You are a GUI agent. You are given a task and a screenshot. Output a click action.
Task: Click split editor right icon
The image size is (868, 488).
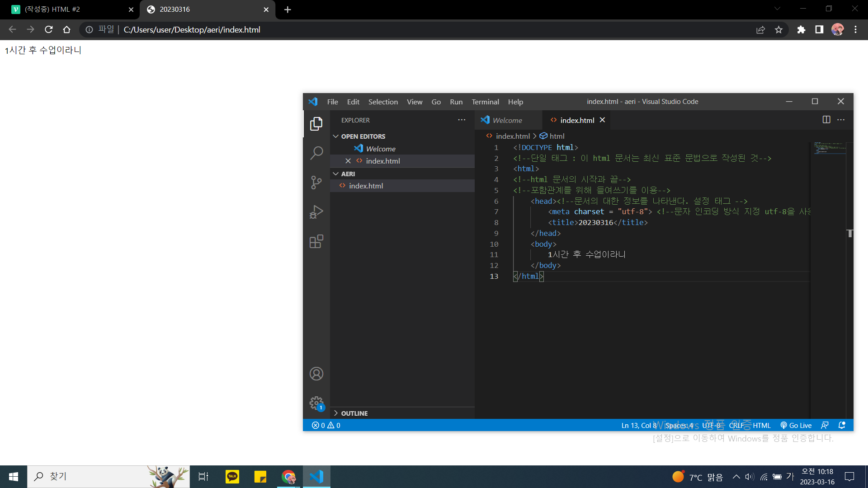[826, 120]
